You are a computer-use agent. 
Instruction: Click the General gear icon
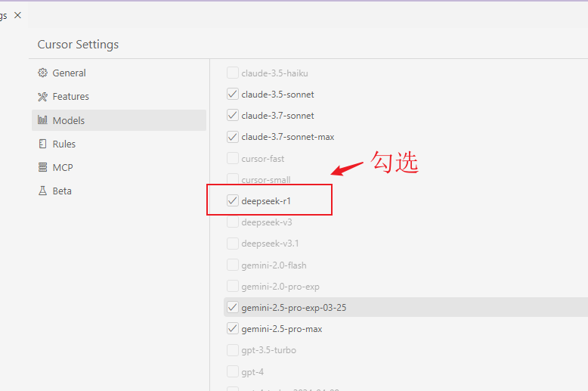click(43, 73)
